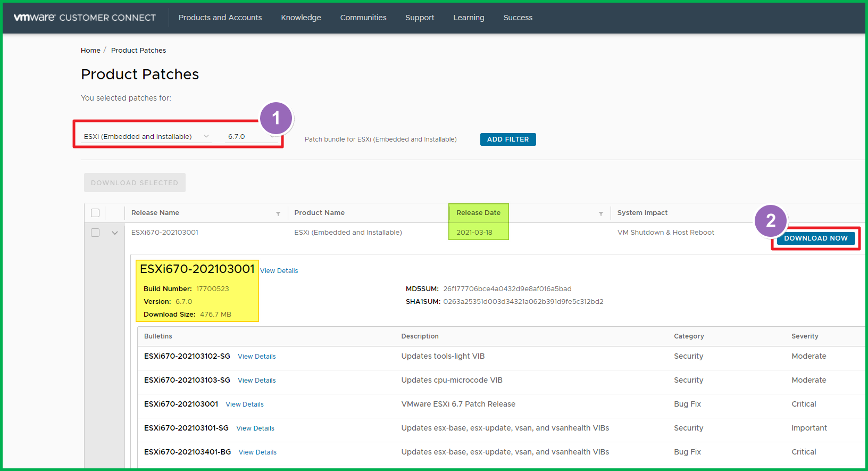
Task: Click the Release Date column header
Action: [x=478, y=213]
